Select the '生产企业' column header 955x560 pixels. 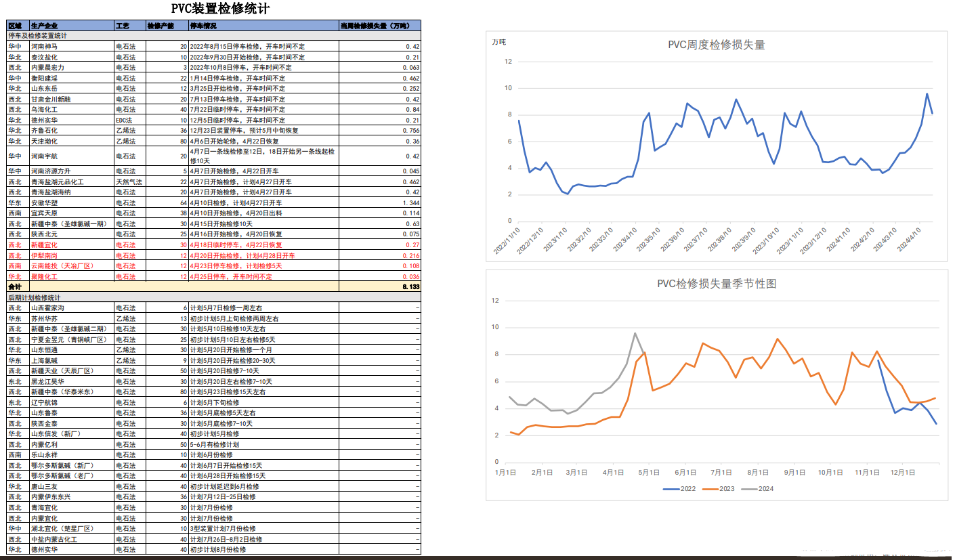click(x=72, y=26)
